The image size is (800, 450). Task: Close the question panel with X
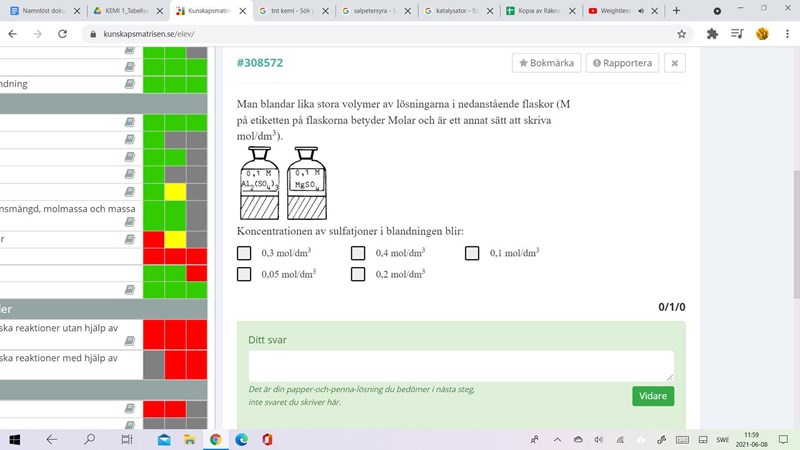[675, 63]
